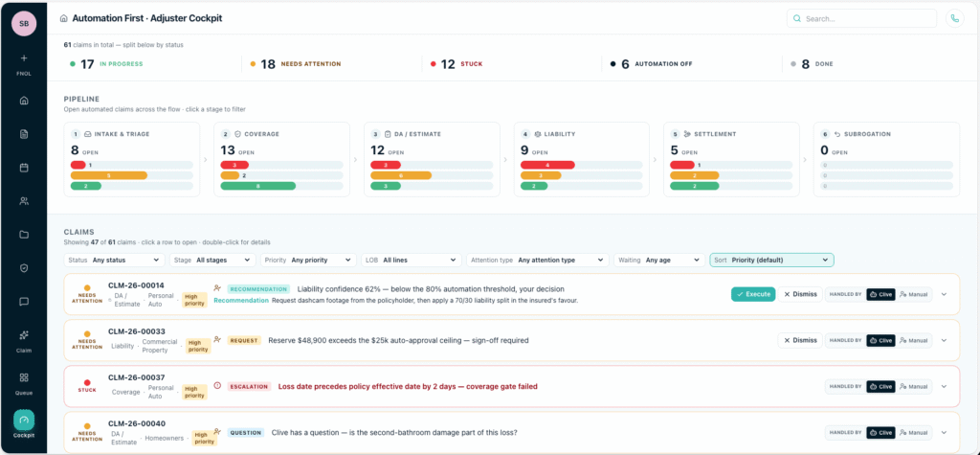This screenshot has height=455, width=980.
Task: Click the alert icon on CLM-26-00037 row
Action: [x=217, y=386]
